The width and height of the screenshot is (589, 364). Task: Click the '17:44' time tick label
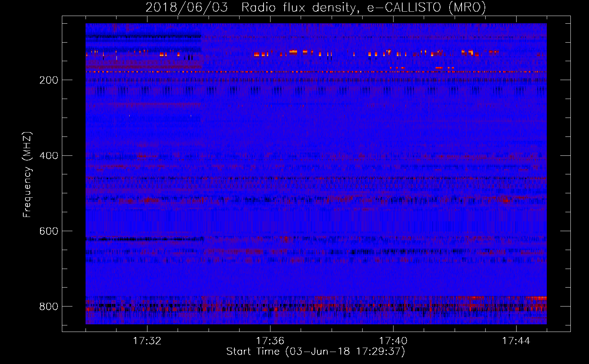(x=516, y=341)
